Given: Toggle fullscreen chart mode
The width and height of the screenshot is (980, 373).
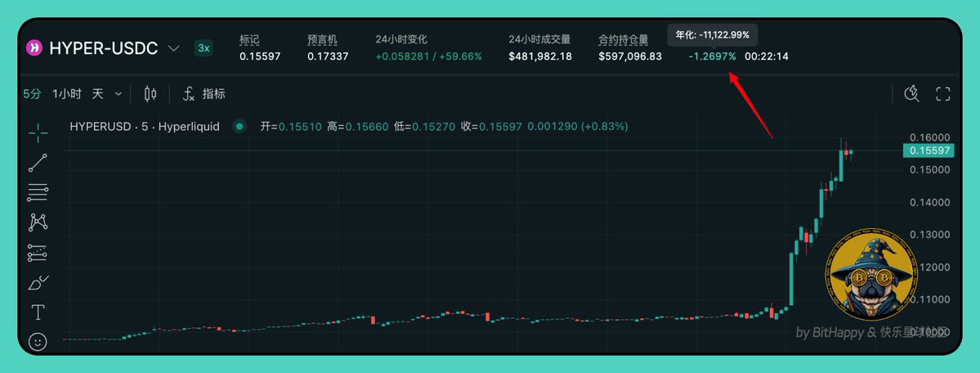Looking at the screenshot, I should tap(942, 94).
